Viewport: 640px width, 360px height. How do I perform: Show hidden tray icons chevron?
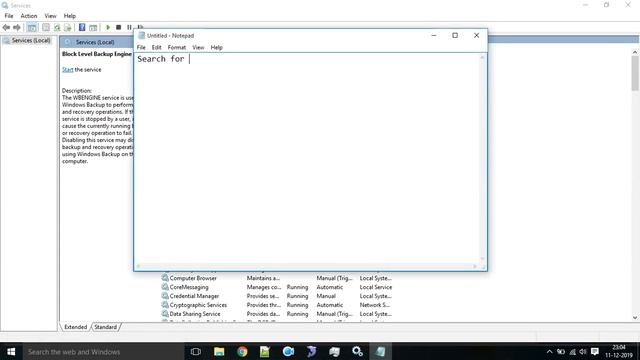(x=549, y=352)
